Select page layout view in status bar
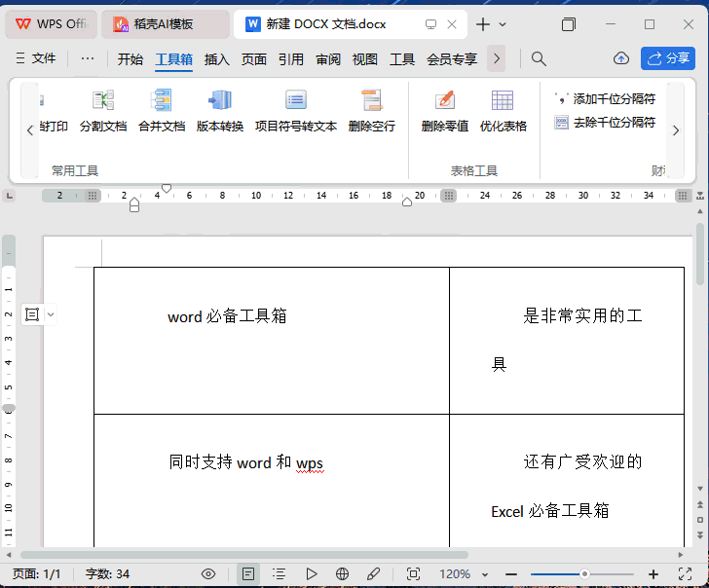Image resolution: width=709 pixels, height=588 pixels. point(248,574)
